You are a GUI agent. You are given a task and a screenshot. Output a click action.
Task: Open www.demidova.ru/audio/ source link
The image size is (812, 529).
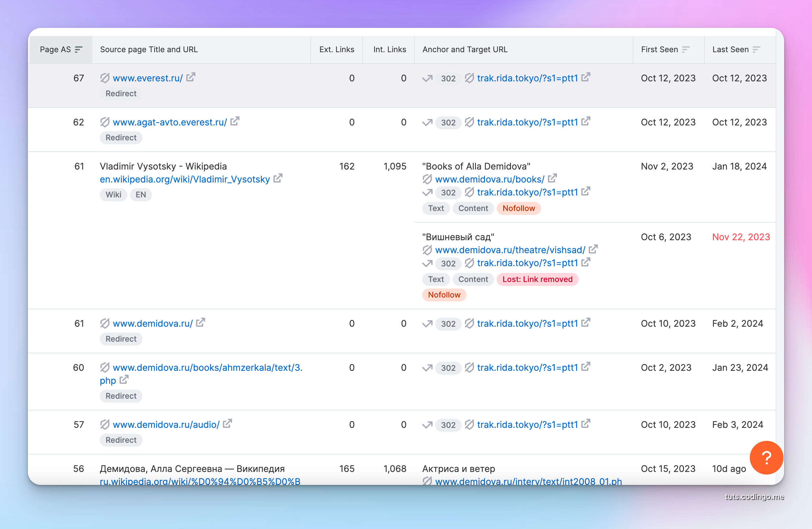(166, 425)
